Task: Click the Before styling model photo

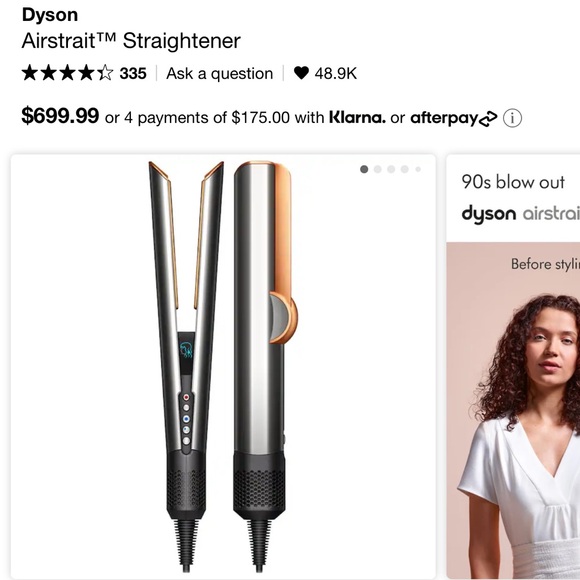Action: [513, 410]
